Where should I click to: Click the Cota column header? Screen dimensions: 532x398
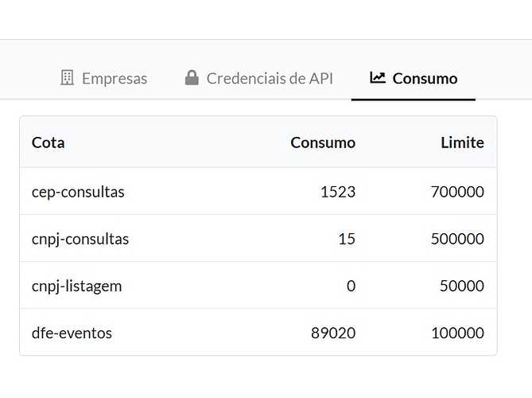tap(49, 142)
